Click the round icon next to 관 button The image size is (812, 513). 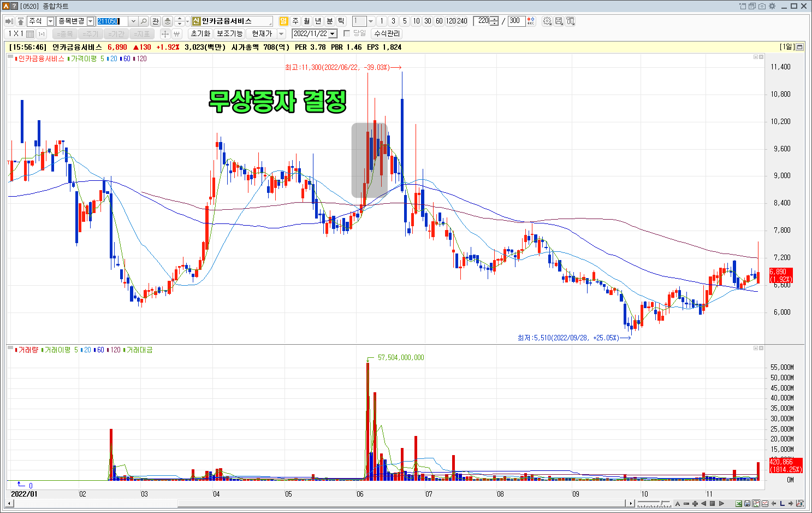tap(168, 21)
